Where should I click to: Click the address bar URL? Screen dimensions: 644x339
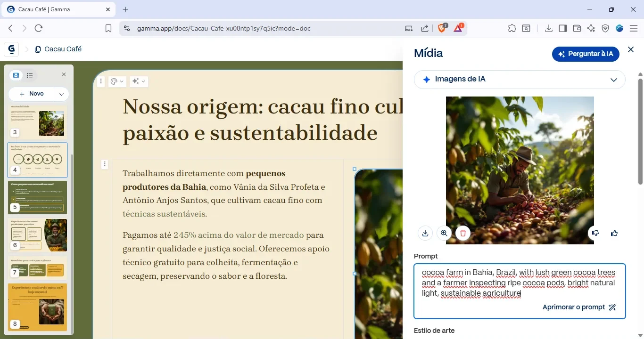pyautogui.click(x=223, y=28)
